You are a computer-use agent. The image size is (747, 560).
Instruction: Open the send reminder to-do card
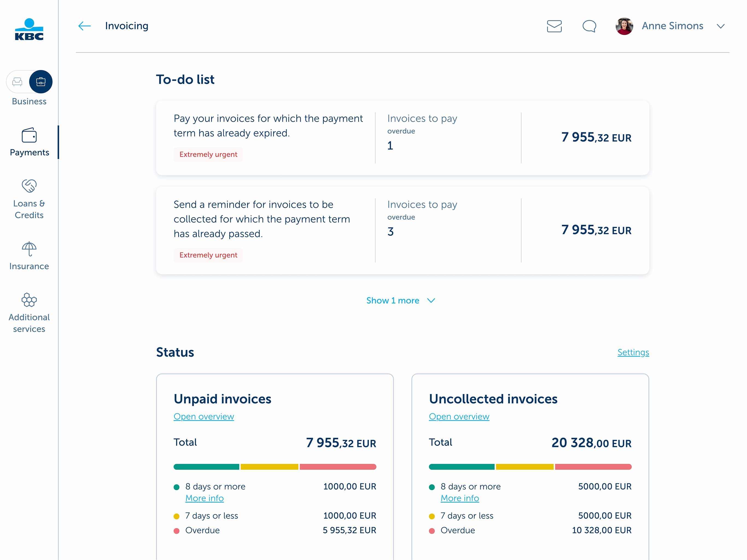pos(402,230)
